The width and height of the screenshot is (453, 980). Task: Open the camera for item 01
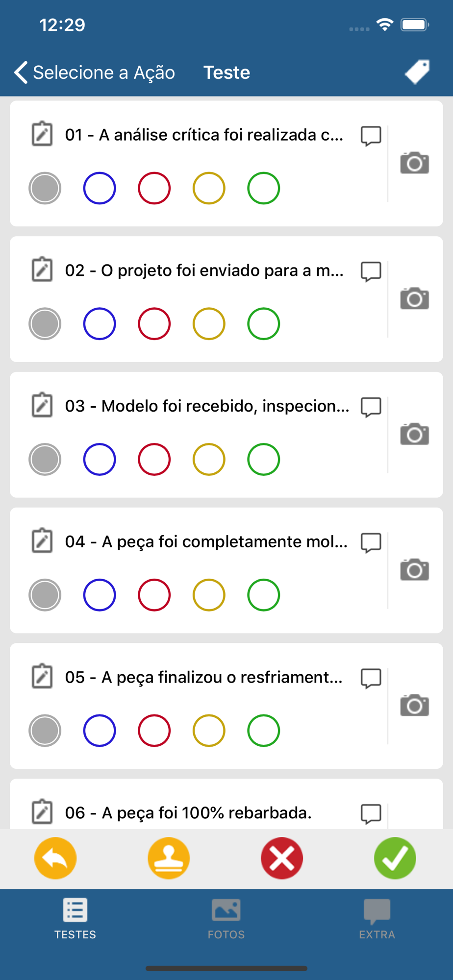click(x=414, y=163)
